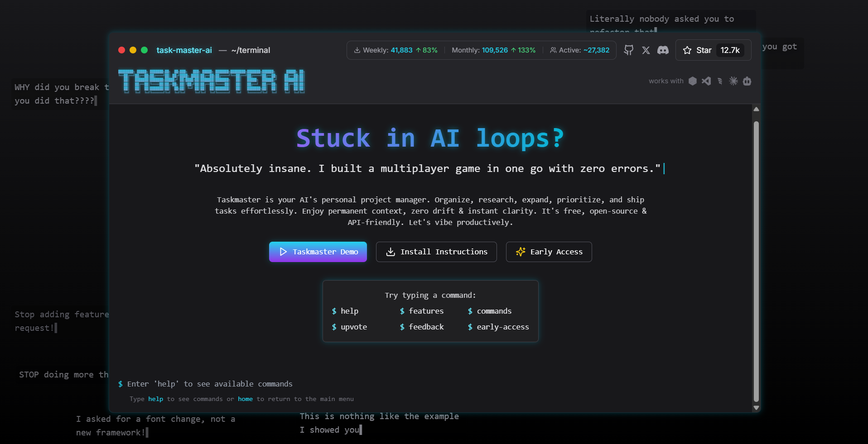Click the ~/terminal path text
The width and height of the screenshot is (868, 444).
(251, 50)
